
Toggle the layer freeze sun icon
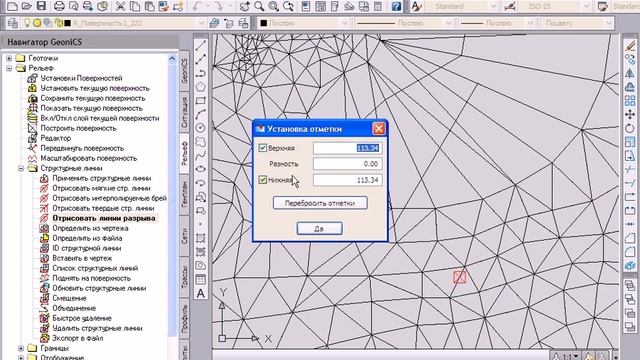[x=37, y=23]
